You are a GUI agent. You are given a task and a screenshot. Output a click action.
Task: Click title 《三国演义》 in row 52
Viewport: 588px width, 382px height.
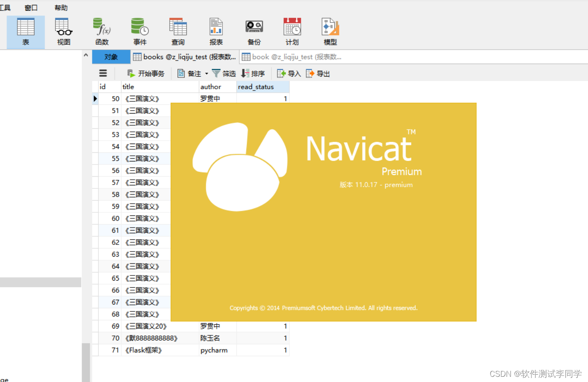(146, 123)
